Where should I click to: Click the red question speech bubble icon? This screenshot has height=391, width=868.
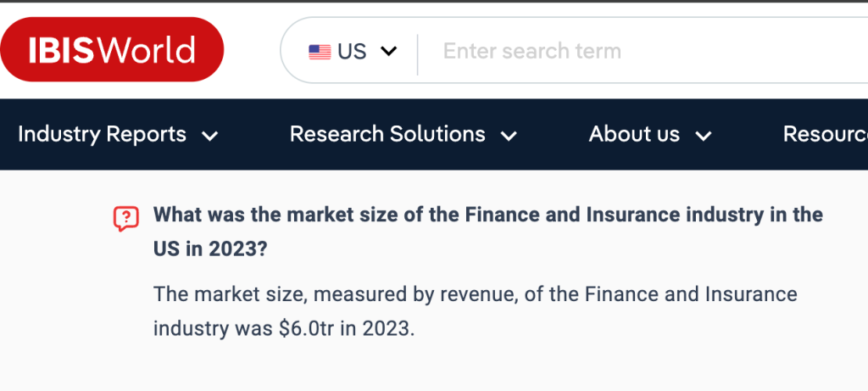coord(125,219)
